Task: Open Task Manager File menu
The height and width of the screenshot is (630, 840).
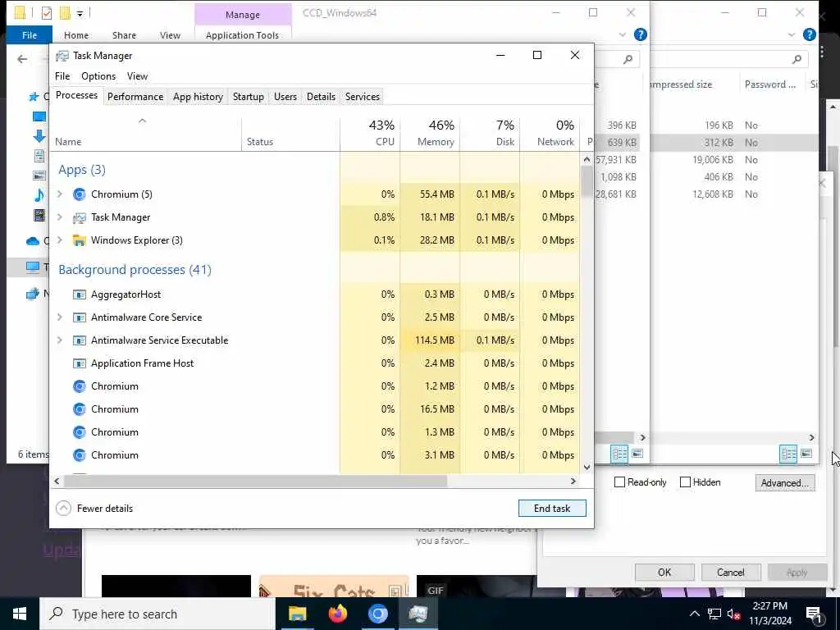Action: tap(62, 76)
